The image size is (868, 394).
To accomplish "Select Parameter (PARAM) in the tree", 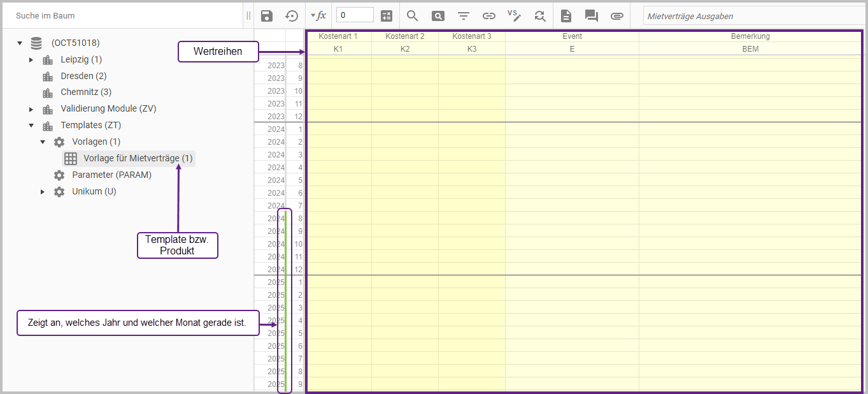I will tap(111, 175).
